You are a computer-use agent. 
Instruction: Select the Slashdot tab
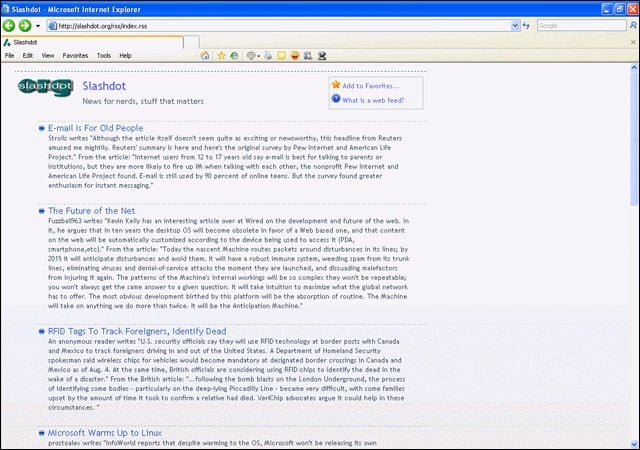(92, 42)
